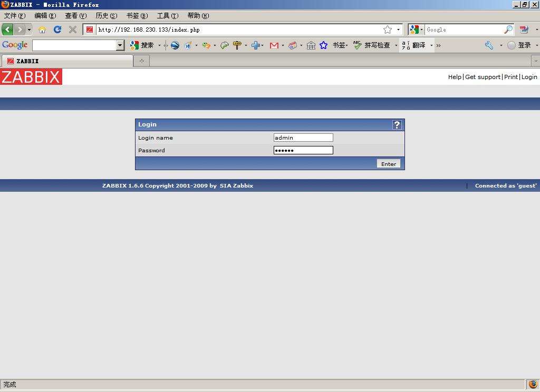Screen dimensions: 540x392
Task: Open the tab list dropdown at tab bar end
Action: pyautogui.click(x=536, y=61)
